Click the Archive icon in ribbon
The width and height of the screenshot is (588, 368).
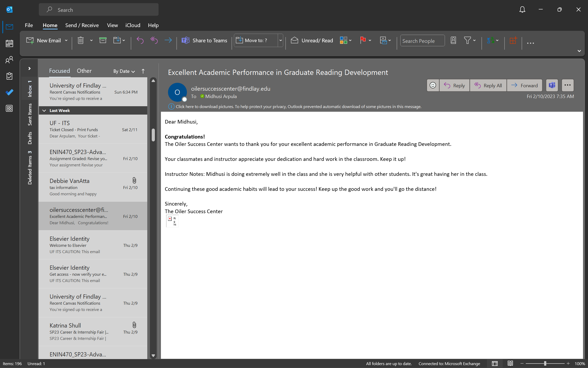click(x=103, y=40)
